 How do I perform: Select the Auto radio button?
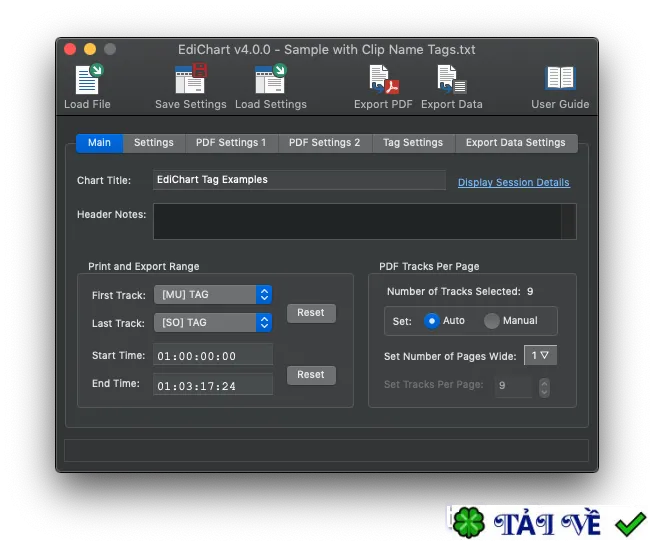pos(432,321)
